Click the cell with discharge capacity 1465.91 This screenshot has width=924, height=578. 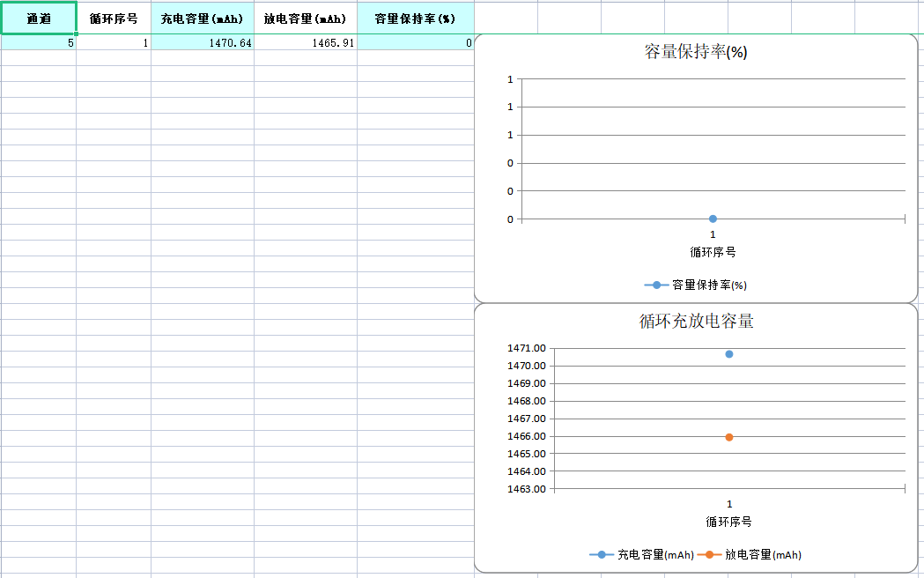pyautogui.click(x=306, y=42)
